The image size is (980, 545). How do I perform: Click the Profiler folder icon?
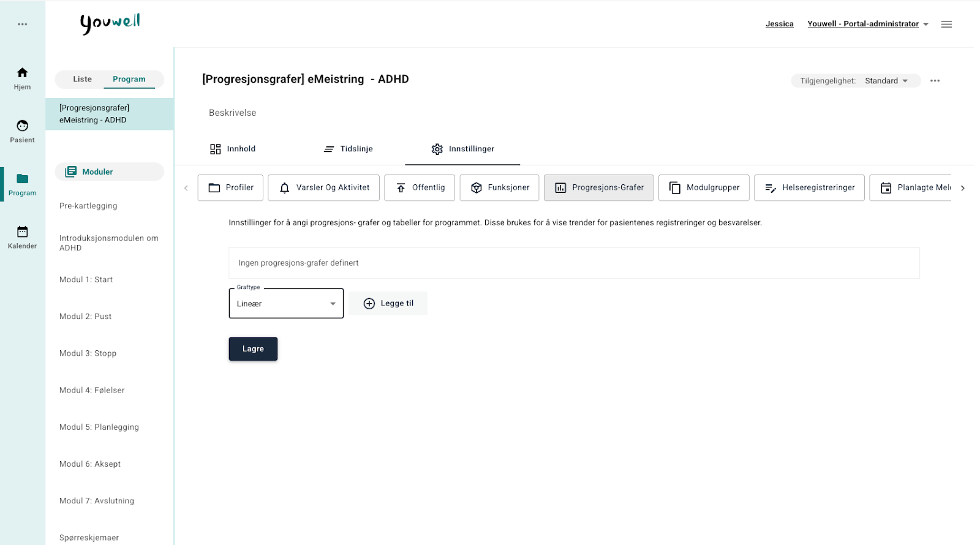[214, 188]
